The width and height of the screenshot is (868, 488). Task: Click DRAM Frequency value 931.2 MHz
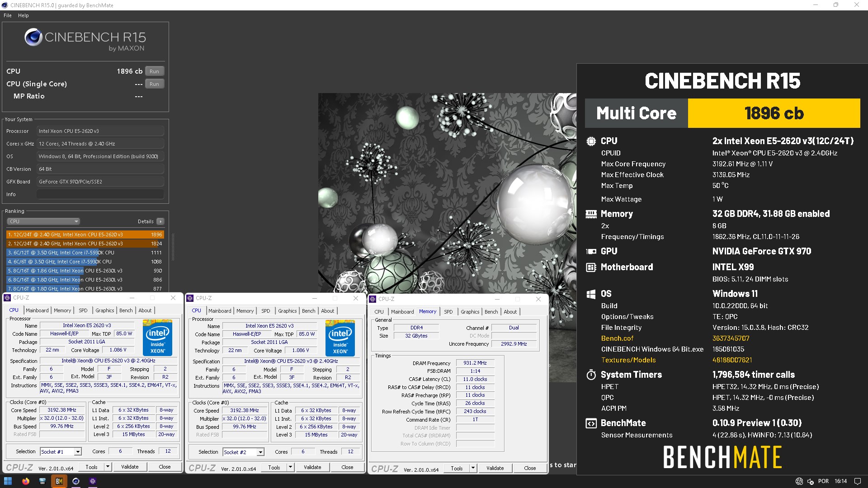click(x=475, y=363)
